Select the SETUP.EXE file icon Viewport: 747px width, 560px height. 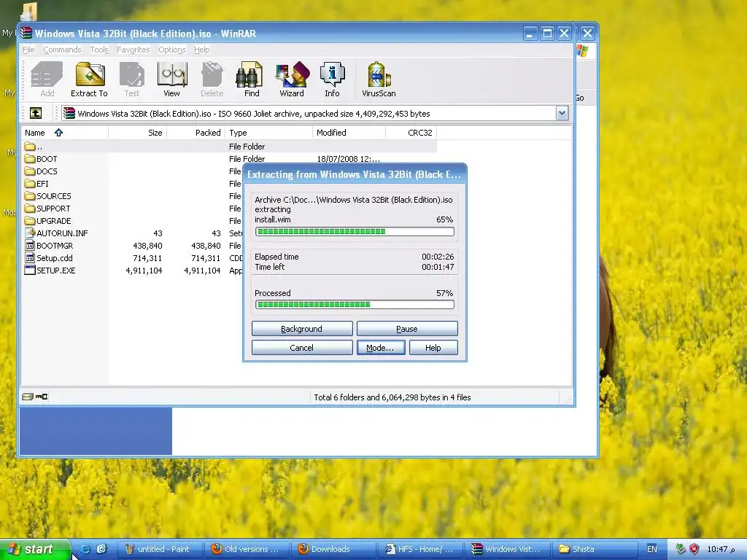[30, 270]
